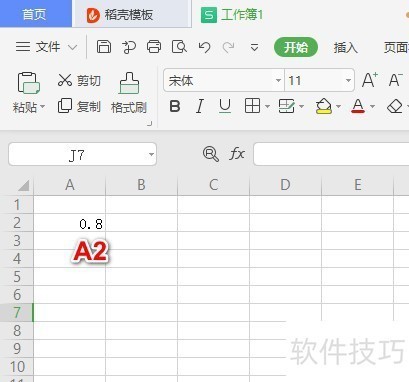
Task: Click cell A2 containing 0.8
Action: [x=70, y=223]
